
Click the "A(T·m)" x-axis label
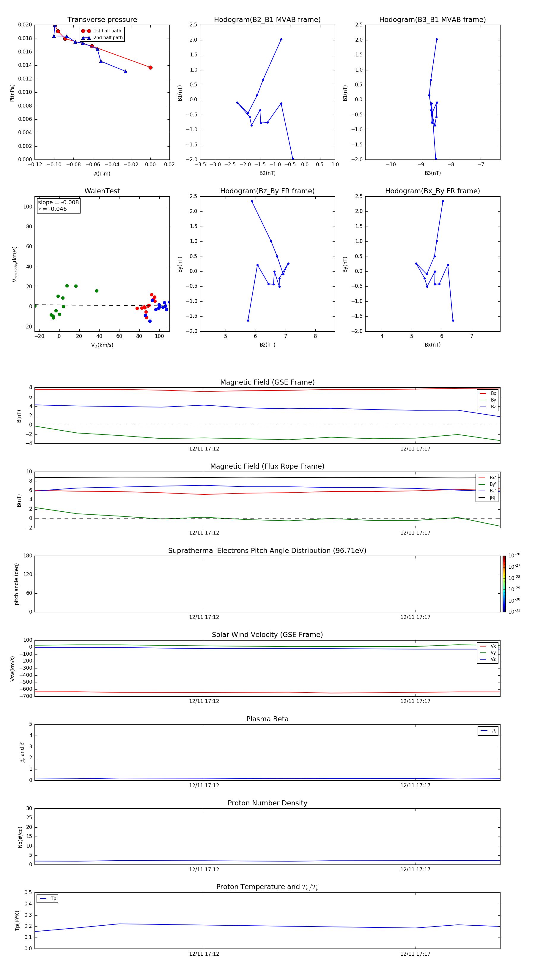[x=102, y=174]
